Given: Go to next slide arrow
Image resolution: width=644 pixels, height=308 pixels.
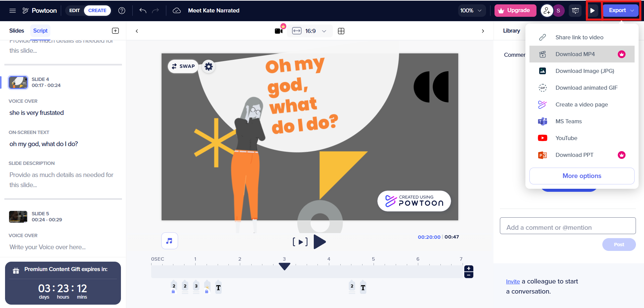Looking at the screenshot, I should 483,31.
